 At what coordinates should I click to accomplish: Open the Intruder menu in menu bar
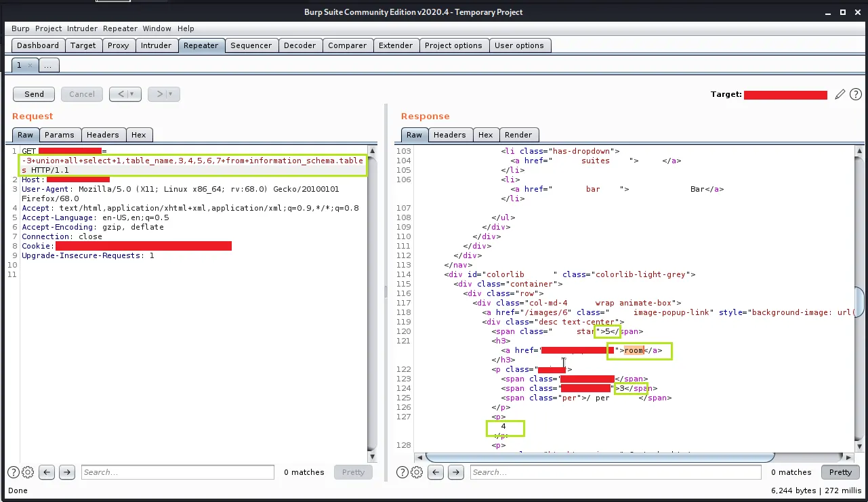coord(83,28)
